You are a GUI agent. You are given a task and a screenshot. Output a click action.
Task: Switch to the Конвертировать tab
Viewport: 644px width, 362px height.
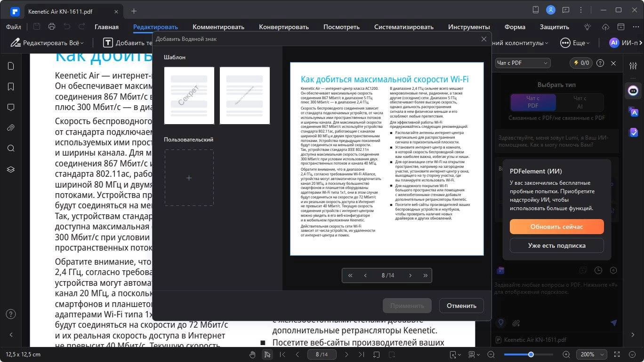284,27
